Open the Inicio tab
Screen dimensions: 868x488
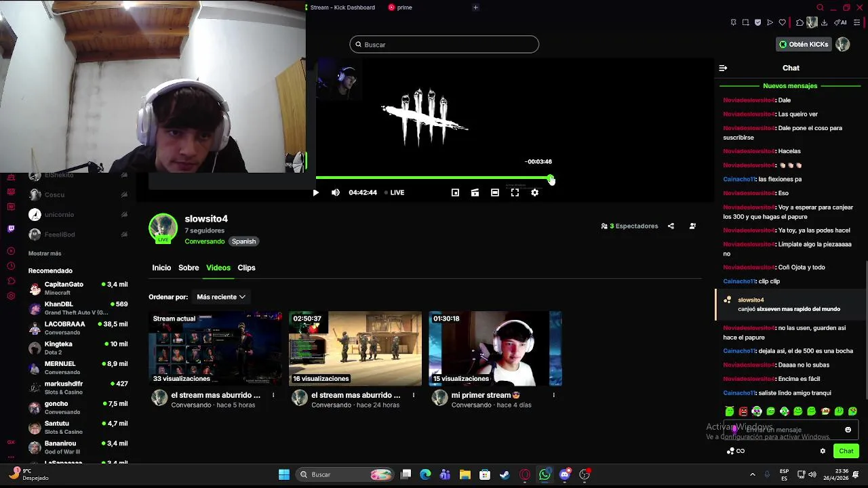click(x=161, y=268)
